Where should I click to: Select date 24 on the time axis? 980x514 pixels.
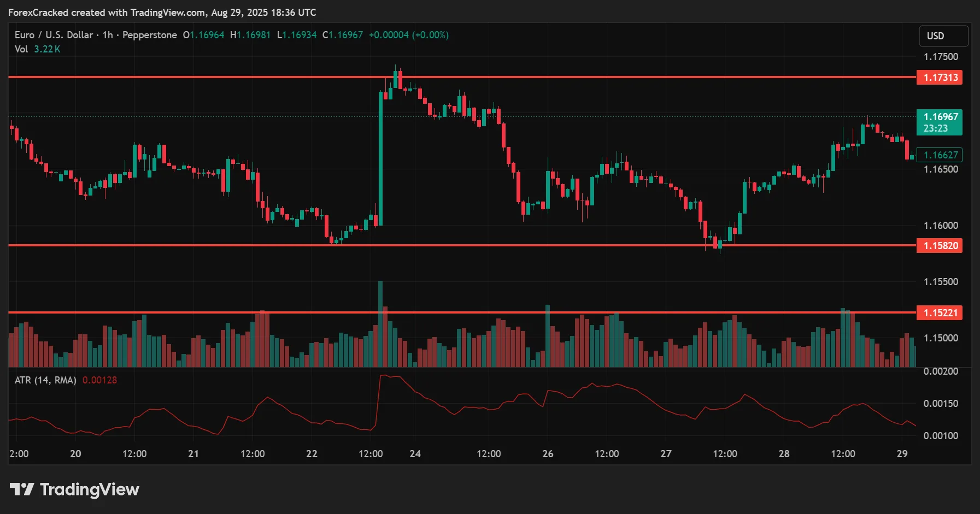pyautogui.click(x=415, y=454)
